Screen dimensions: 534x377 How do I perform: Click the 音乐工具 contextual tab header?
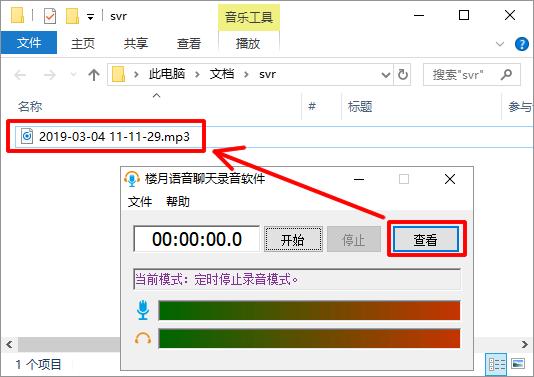249,17
